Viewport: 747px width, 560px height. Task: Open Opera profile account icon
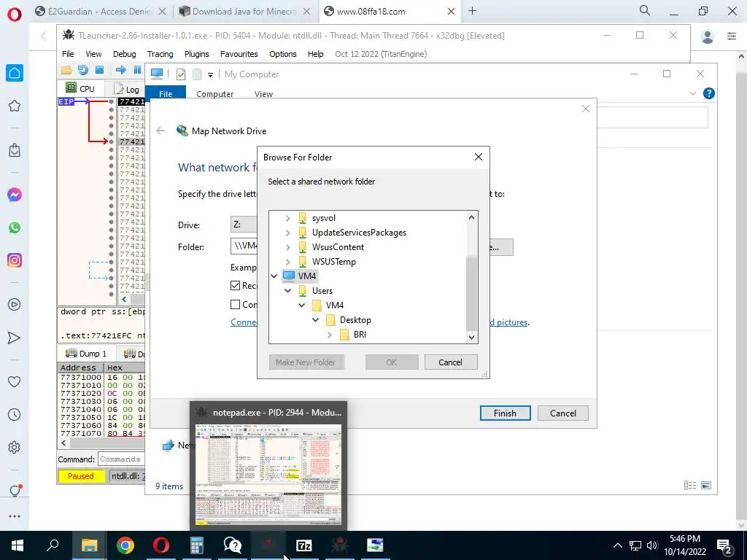coord(708,36)
